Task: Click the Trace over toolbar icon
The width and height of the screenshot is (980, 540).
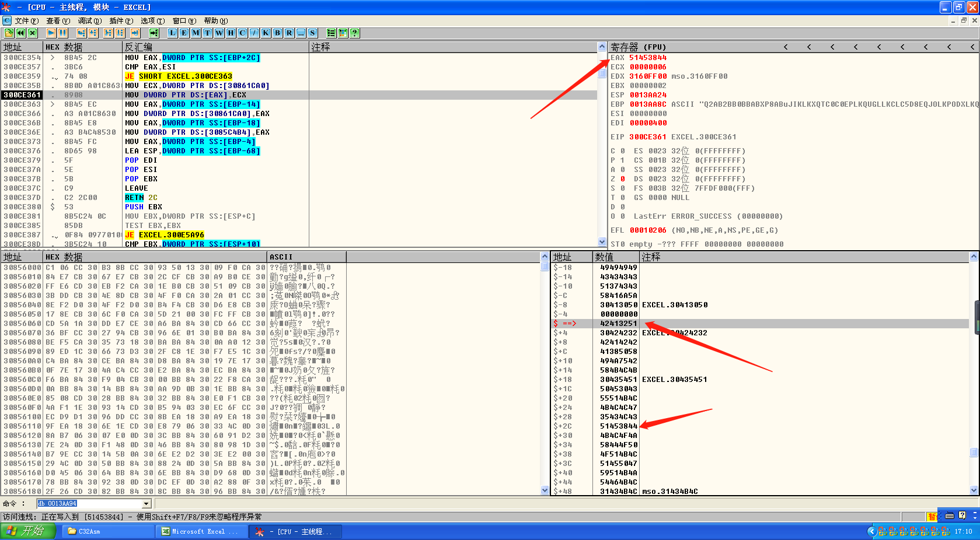Action: point(120,33)
